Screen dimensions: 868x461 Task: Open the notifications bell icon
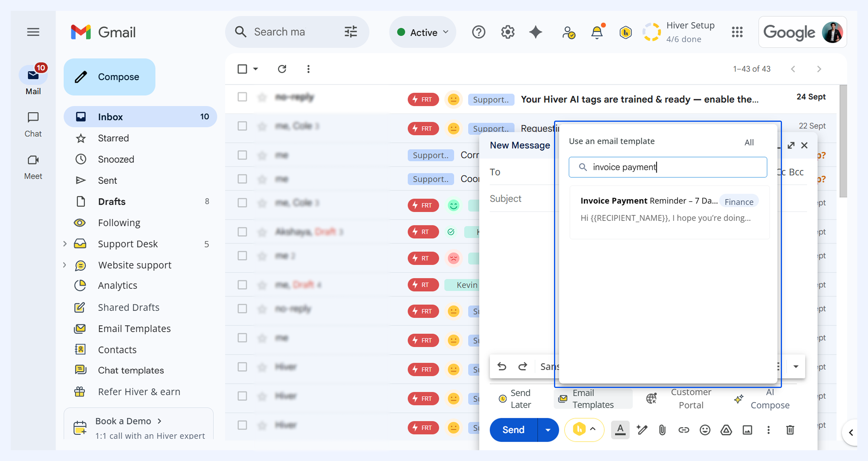click(x=597, y=32)
